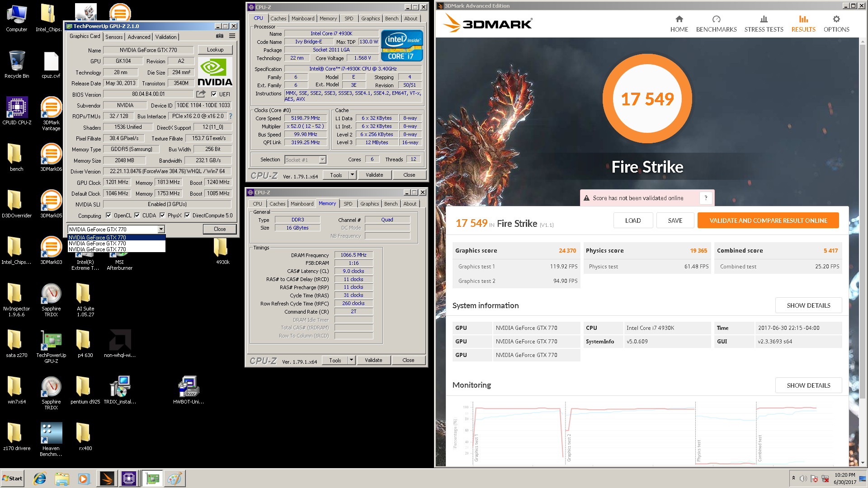Click the SAVE button in 3DMark
Viewport: 868px width, 488px height.
[675, 221]
